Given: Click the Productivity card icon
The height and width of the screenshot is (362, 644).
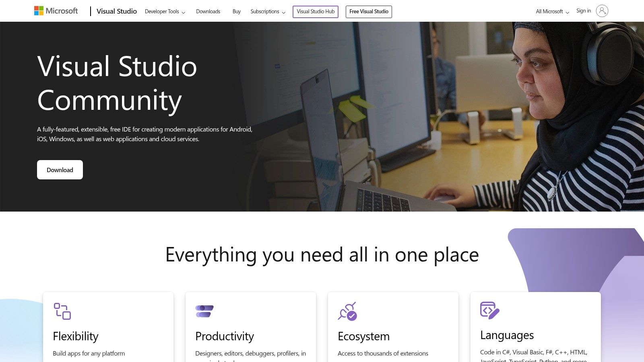Looking at the screenshot, I should [x=204, y=311].
